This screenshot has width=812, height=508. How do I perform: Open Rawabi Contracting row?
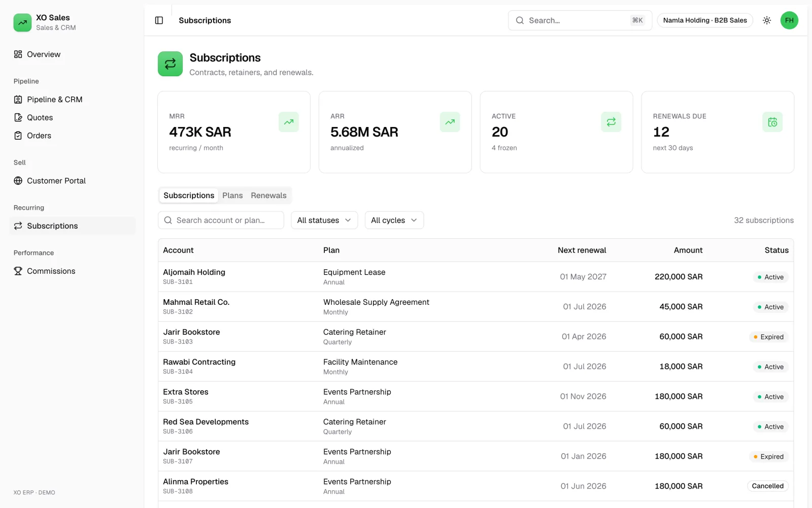[x=476, y=367]
